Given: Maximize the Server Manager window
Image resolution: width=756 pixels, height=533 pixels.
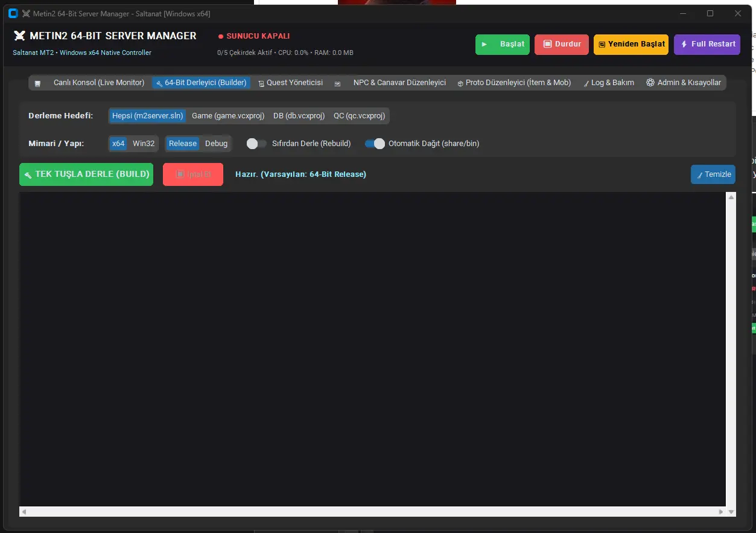Looking at the screenshot, I should 710,13.
